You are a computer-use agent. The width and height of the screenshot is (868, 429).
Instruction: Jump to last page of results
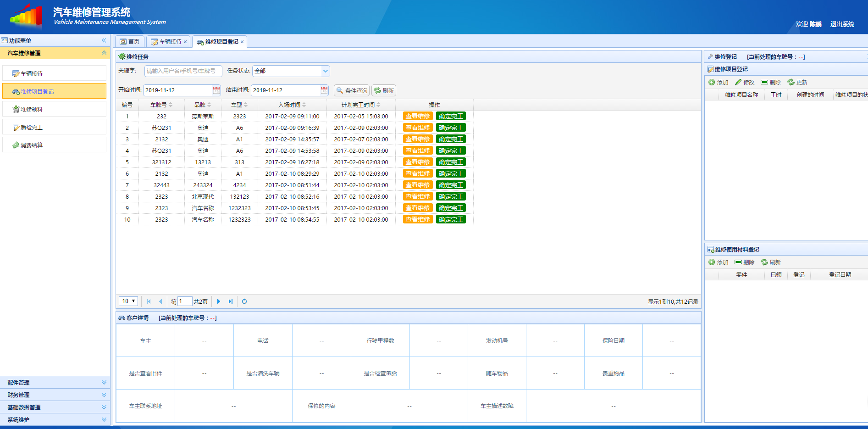(x=231, y=301)
